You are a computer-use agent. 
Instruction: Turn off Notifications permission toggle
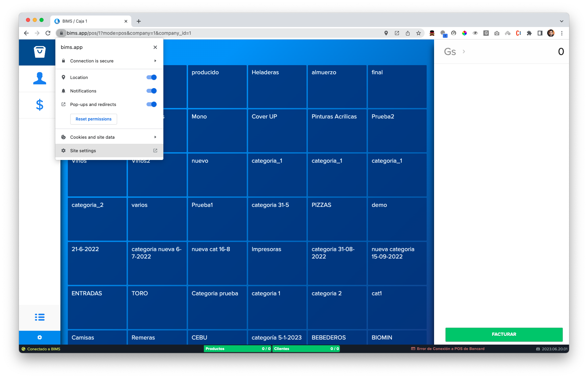point(152,91)
